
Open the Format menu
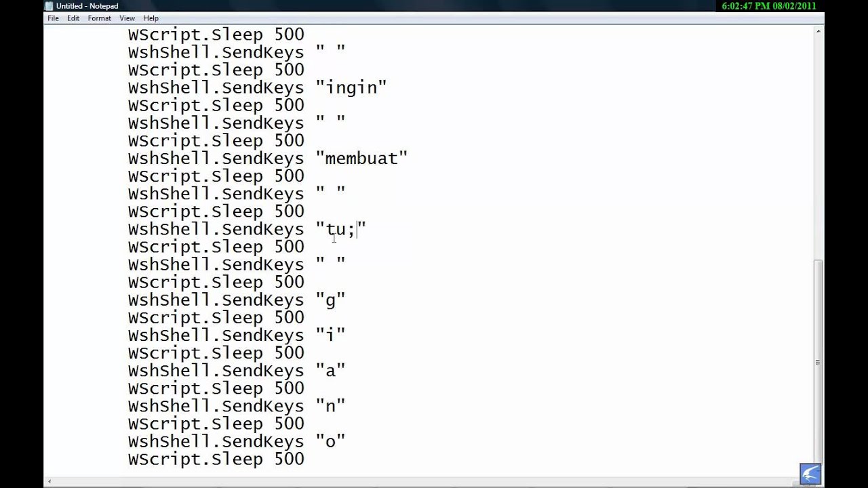[99, 18]
